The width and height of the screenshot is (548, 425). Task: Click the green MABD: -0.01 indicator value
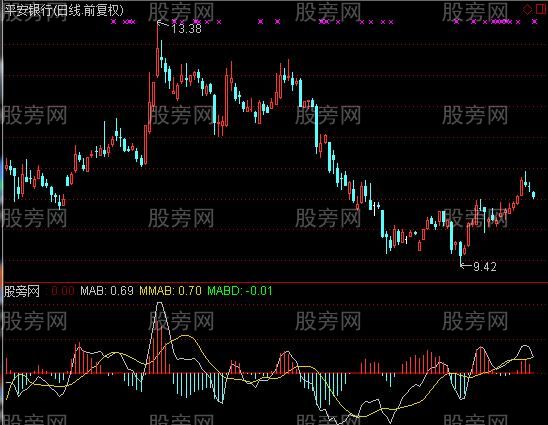pyautogui.click(x=240, y=291)
